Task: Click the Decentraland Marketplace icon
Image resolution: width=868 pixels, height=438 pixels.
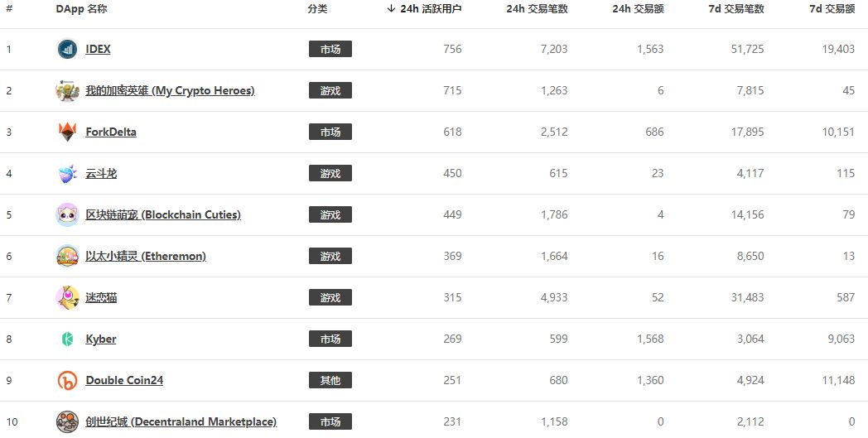Action: coord(68,422)
